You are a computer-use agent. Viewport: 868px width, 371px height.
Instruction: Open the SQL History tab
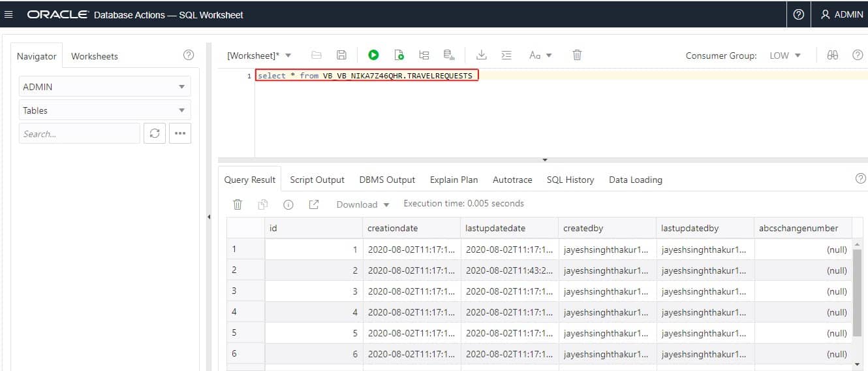click(570, 180)
